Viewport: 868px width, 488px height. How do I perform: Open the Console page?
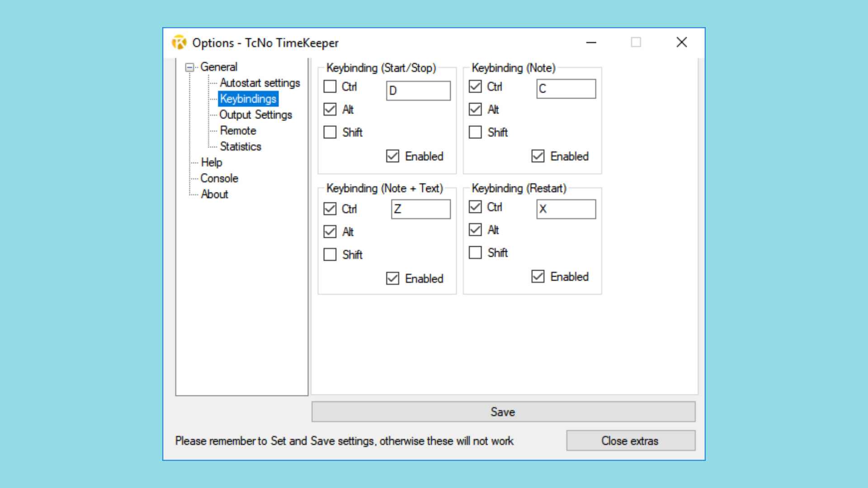pyautogui.click(x=219, y=178)
